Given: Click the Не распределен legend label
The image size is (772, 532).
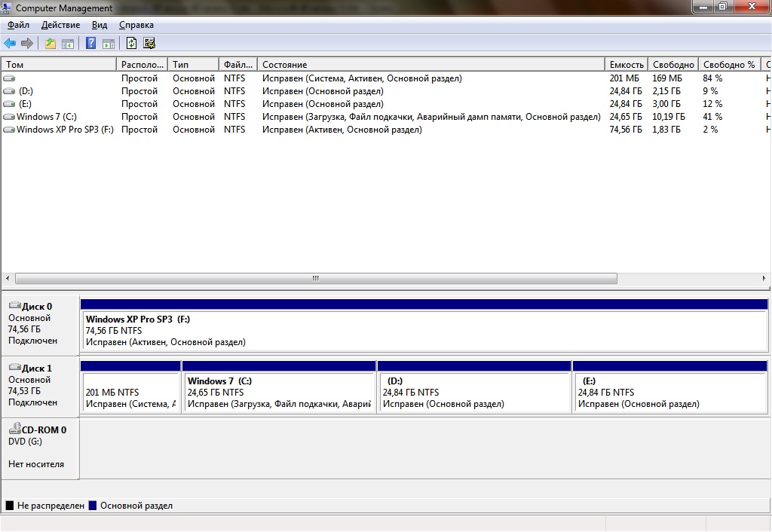Looking at the screenshot, I should click(51, 506).
